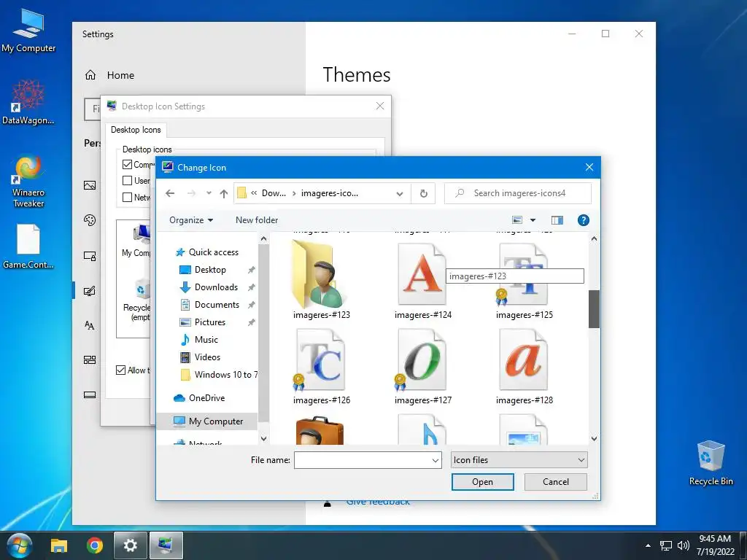The width and height of the screenshot is (747, 560).
Task: Click the file list vertical scrollbar thumb
Action: point(594,309)
